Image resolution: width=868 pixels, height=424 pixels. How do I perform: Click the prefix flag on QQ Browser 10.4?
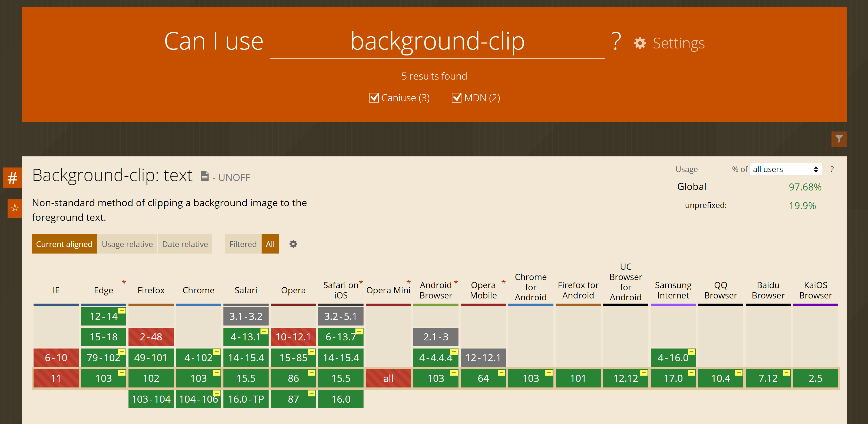[x=739, y=373]
